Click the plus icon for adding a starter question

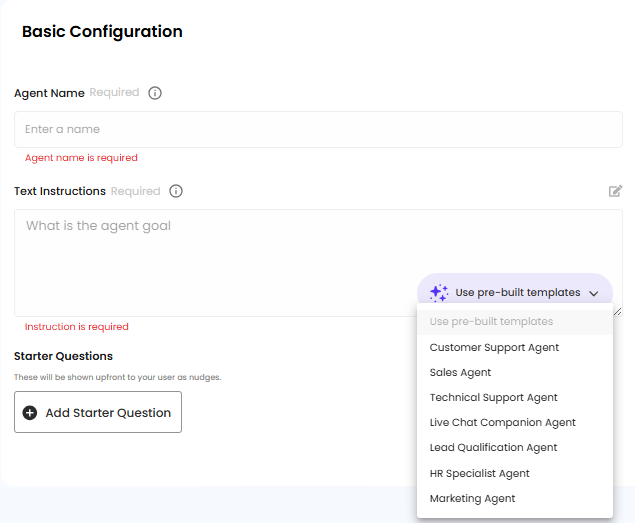[x=30, y=413]
